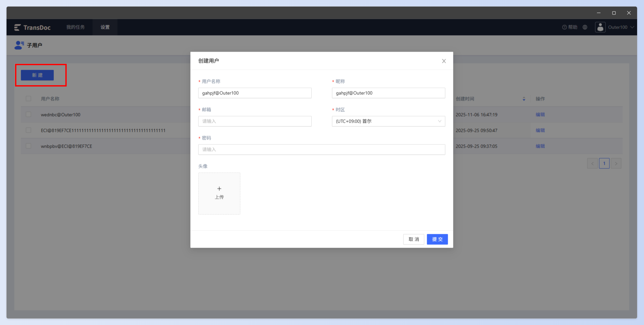The image size is (644, 325).
Task: Focus the 用户名称 input field
Action: [255, 93]
